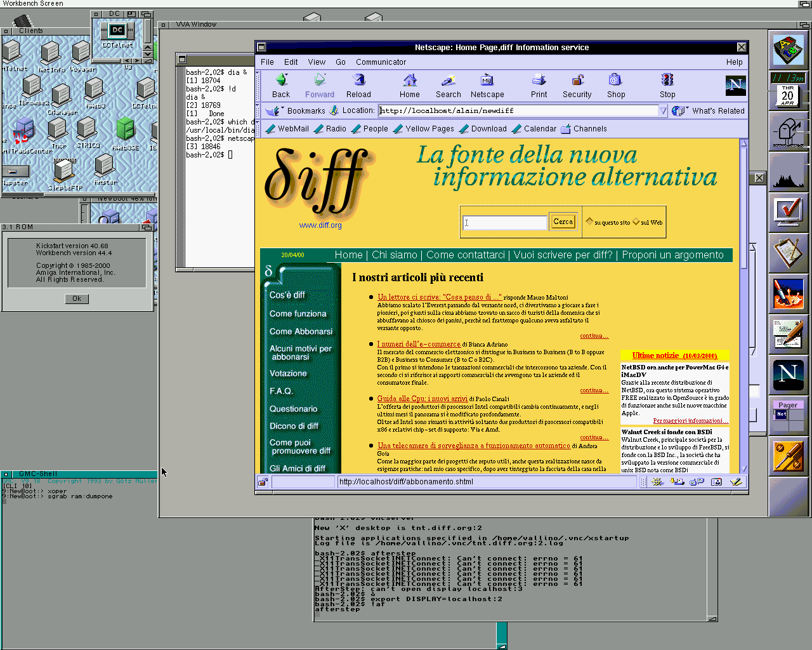Go to the Netscape Home page icon
Image resolution: width=812 pixels, height=650 pixels.
(x=410, y=81)
